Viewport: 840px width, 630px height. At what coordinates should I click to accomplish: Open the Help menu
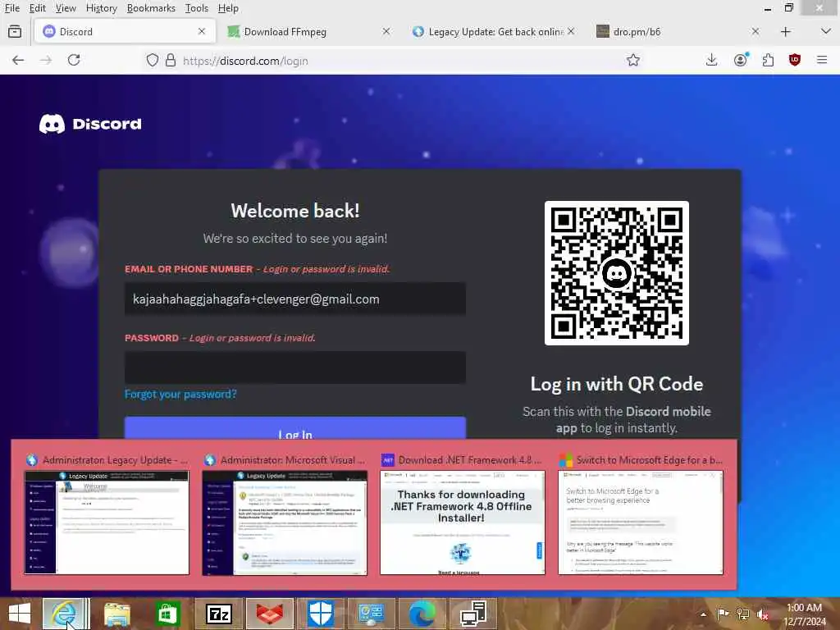click(228, 8)
